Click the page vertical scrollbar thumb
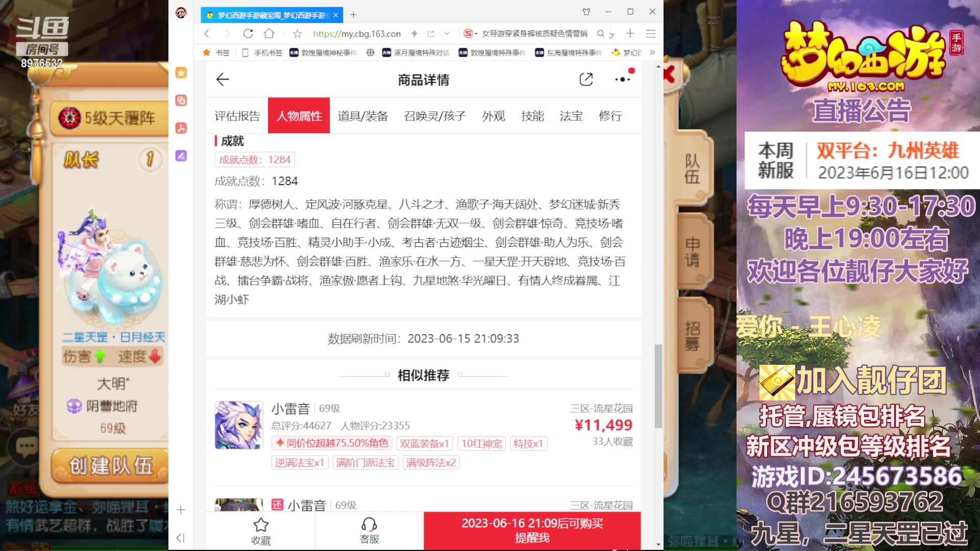 click(658, 386)
